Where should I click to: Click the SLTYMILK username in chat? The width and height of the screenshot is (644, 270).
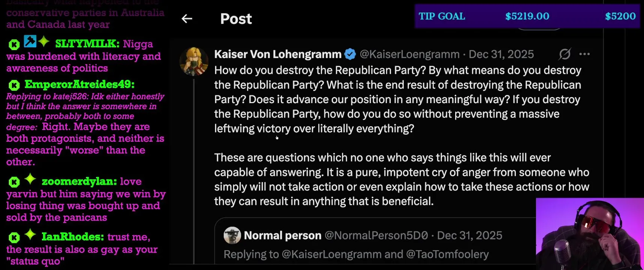click(87, 44)
